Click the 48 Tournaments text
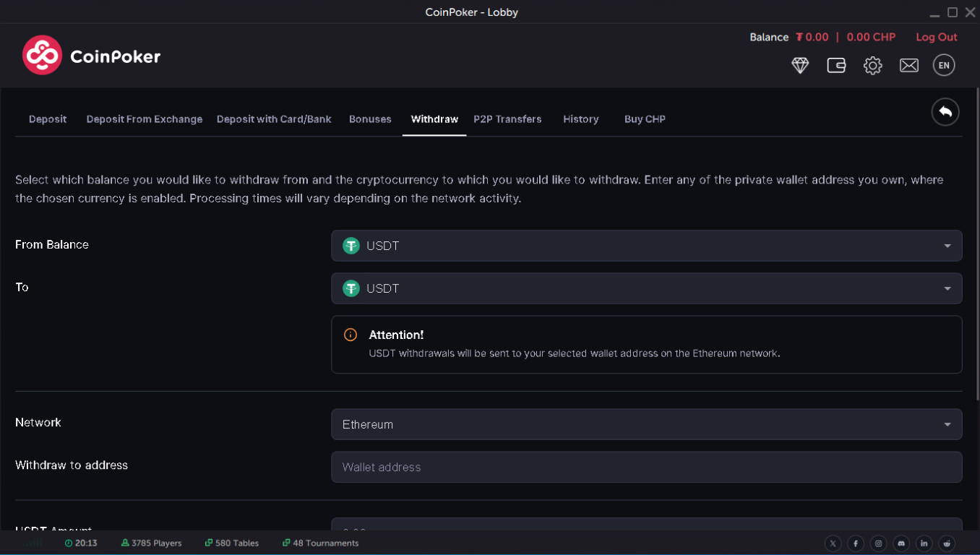Viewport: 980px width, 555px height. pyautogui.click(x=326, y=543)
